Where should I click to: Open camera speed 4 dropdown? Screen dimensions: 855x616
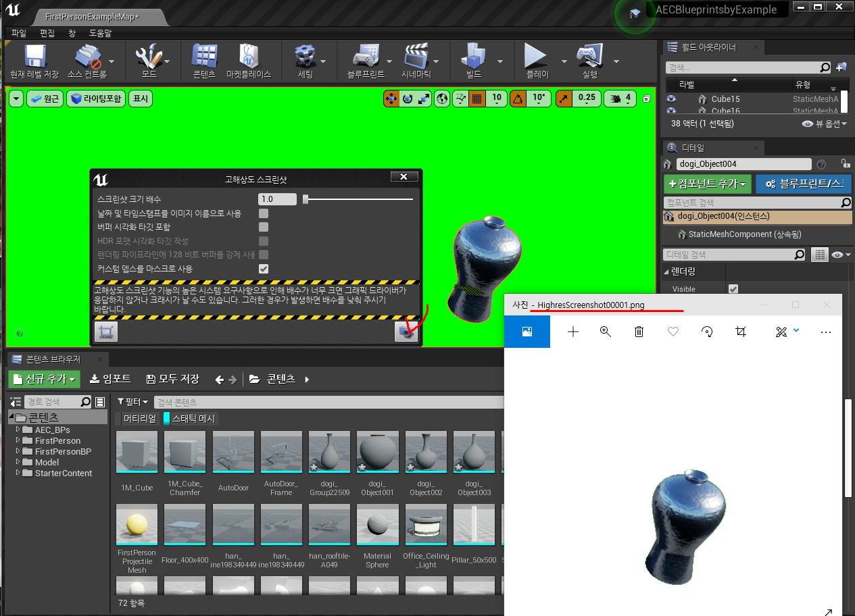[620, 99]
